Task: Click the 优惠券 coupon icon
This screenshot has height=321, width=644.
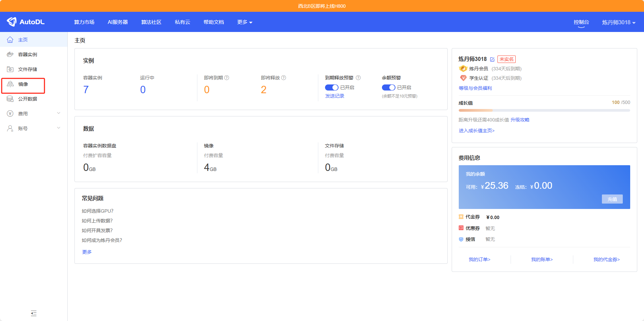Action: 461,228
